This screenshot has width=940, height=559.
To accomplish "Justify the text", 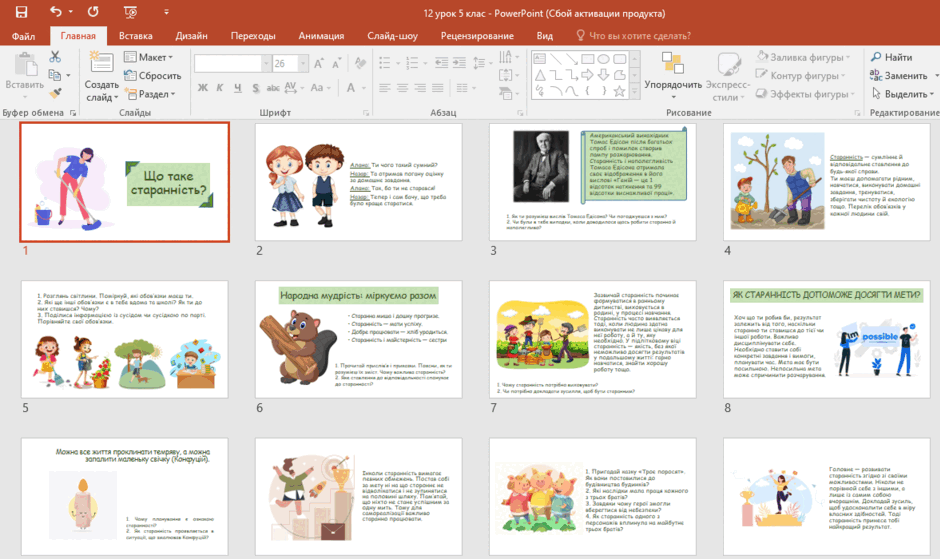I will point(438,88).
